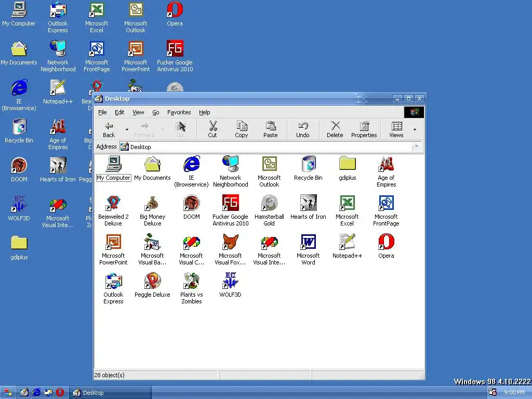The image size is (532, 399).
Task: Click the Cut toolbar button
Action: tap(212, 129)
